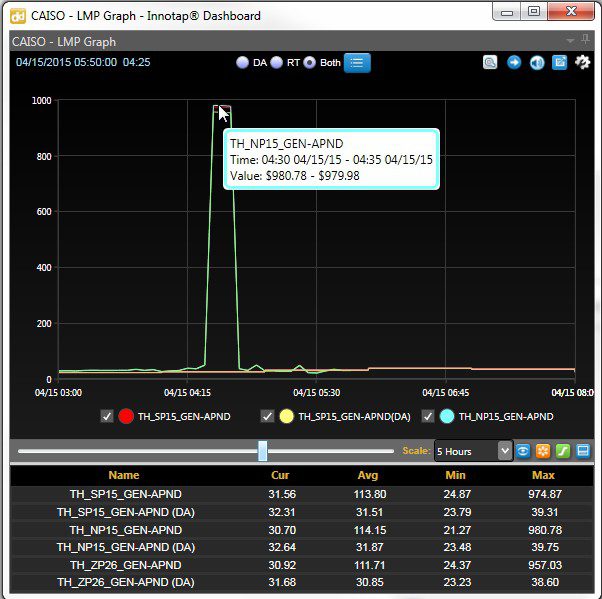Select the DA radio button
602x599 pixels.
pos(242,63)
